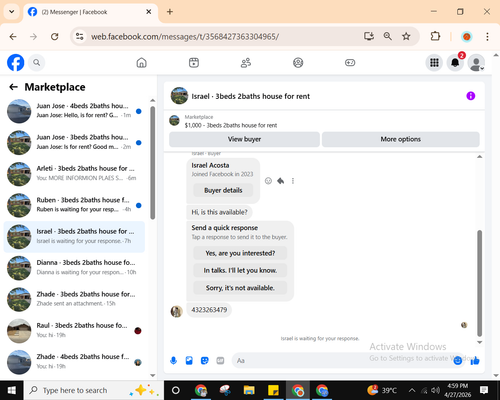This screenshot has height=400, width=500.
Task: Go to the Facebook Home tab
Action: pyautogui.click(x=142, y=62)
